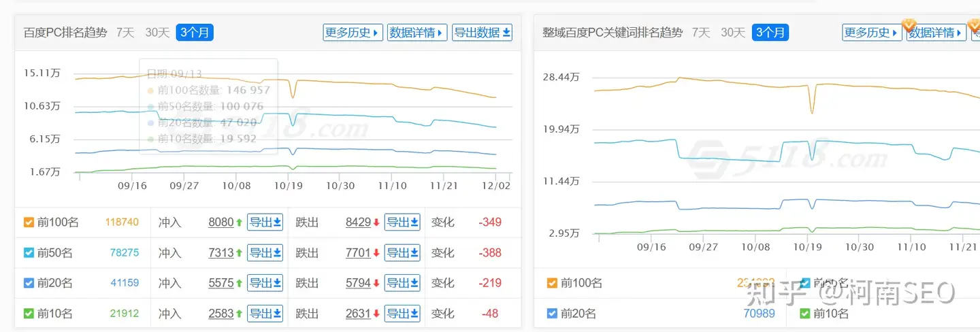Click export icon in the 前10名 跌出 row
This screenshot has height=332, width=980.
pyautogui.click(x=402, y=314)
